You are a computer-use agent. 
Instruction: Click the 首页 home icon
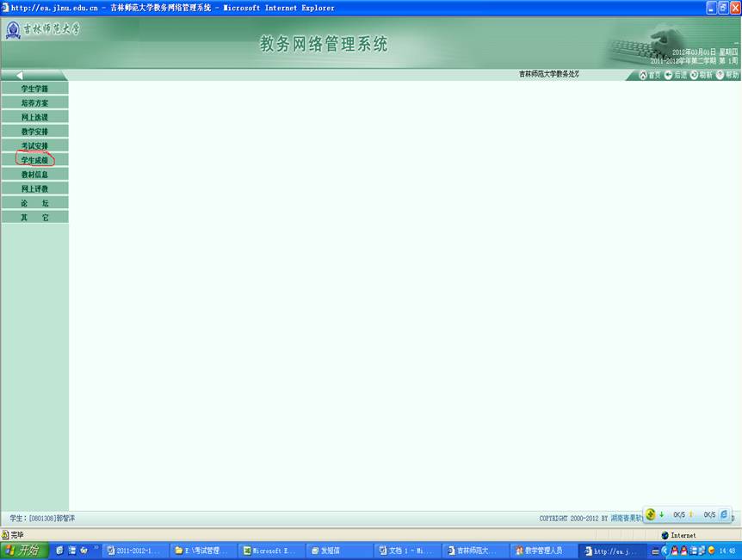649,76
